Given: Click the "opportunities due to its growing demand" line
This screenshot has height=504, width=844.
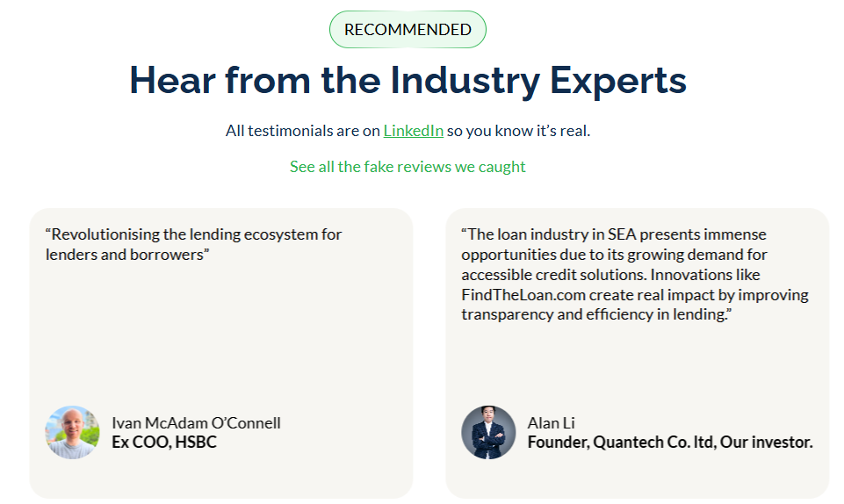Looking at the screenshot, I should click(x=614, y=255).
